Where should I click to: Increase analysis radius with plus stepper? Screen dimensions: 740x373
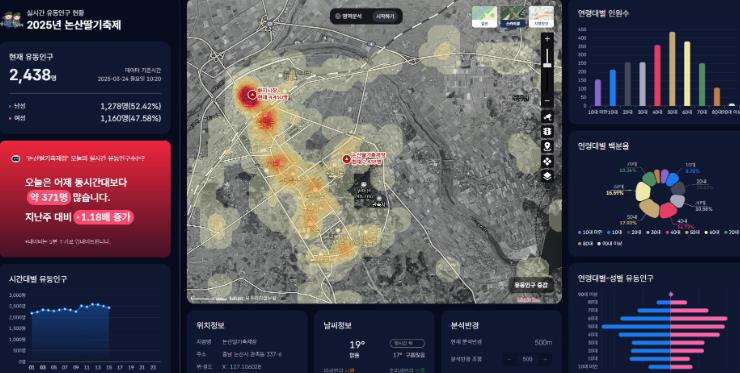(x=545, y=359)
